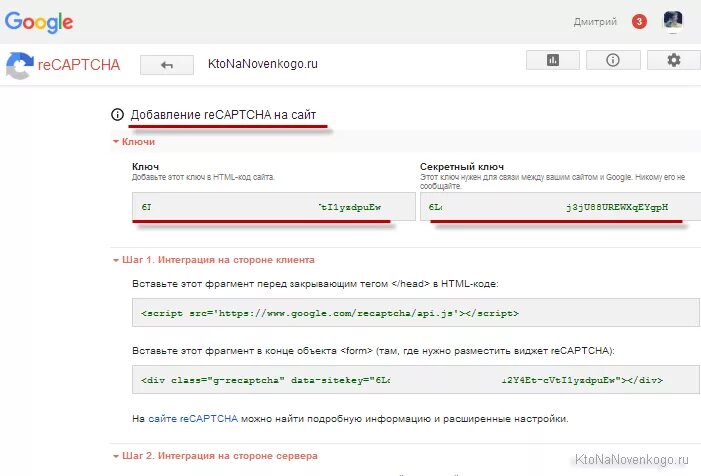Click the Ключ label
Image resolution: width=701 pixels, height=476 pixels.
pyautogui.click(x=145, y=167)
